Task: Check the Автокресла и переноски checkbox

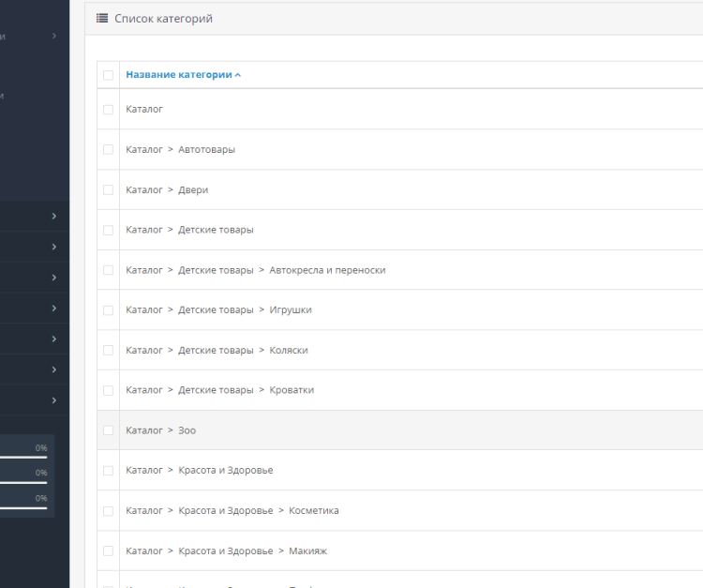Action: 108,270
